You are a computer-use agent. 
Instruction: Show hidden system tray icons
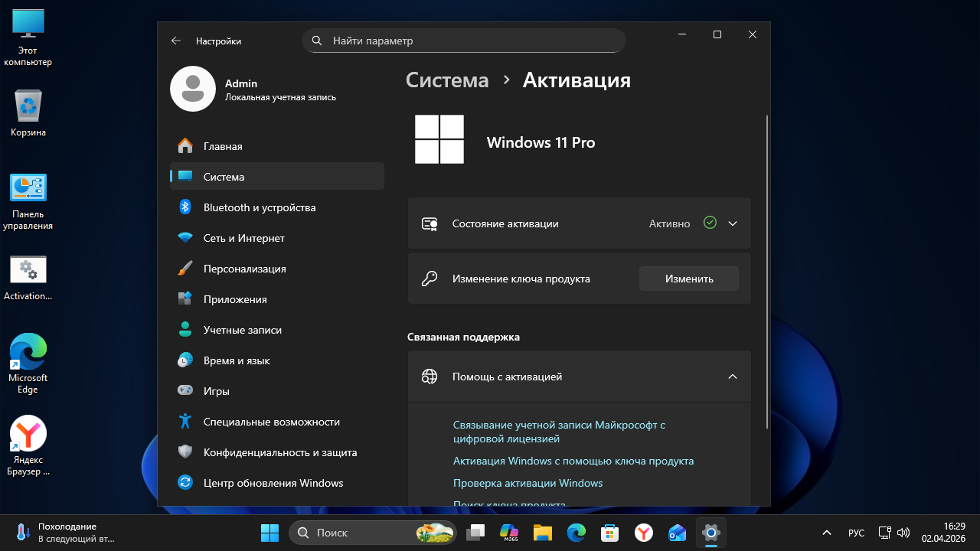pyautogui.click(x=826, y=533)
